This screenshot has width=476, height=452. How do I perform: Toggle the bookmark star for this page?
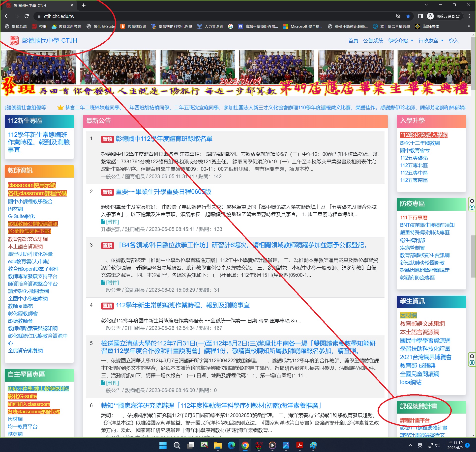click(x=408, y=16)
